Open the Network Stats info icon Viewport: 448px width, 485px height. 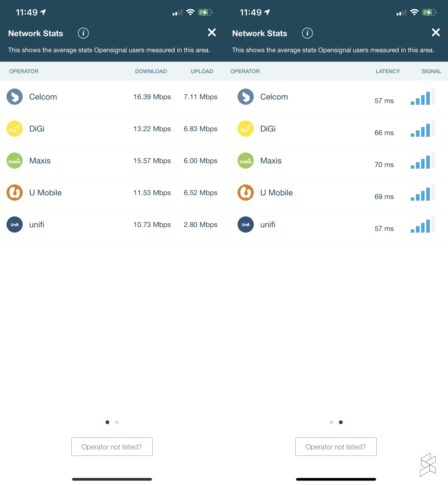[83, 33]
